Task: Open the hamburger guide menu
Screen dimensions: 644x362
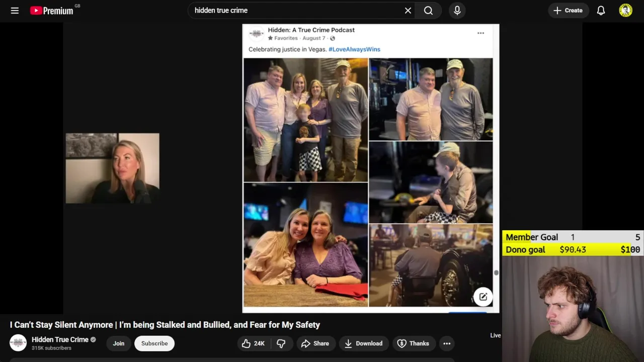Action: pyautogui.click(x=15, y=11)
